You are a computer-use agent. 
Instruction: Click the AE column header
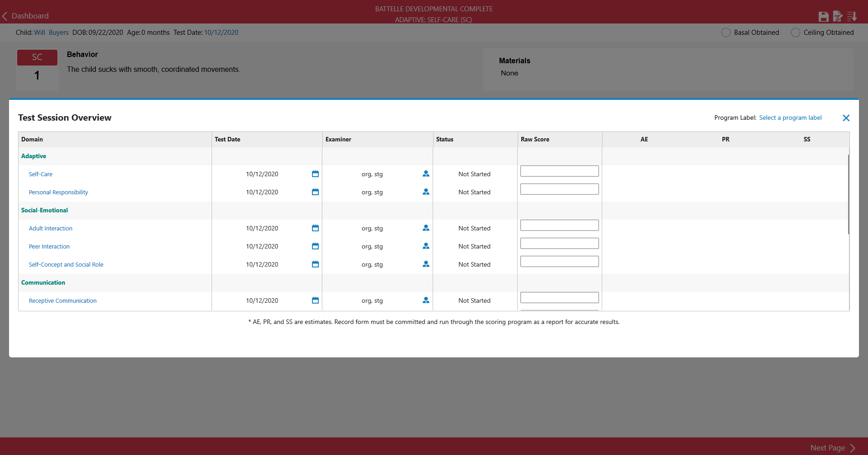(x=644, y=140)
